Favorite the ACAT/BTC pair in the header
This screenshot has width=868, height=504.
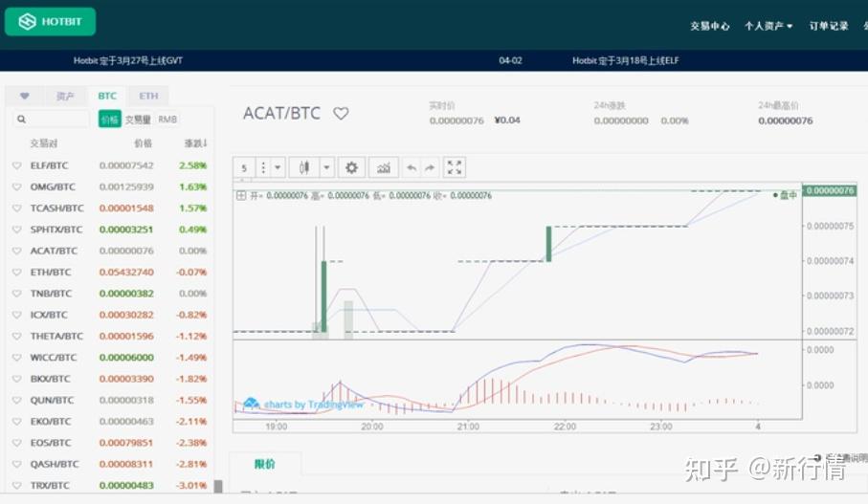click(341, 114)
